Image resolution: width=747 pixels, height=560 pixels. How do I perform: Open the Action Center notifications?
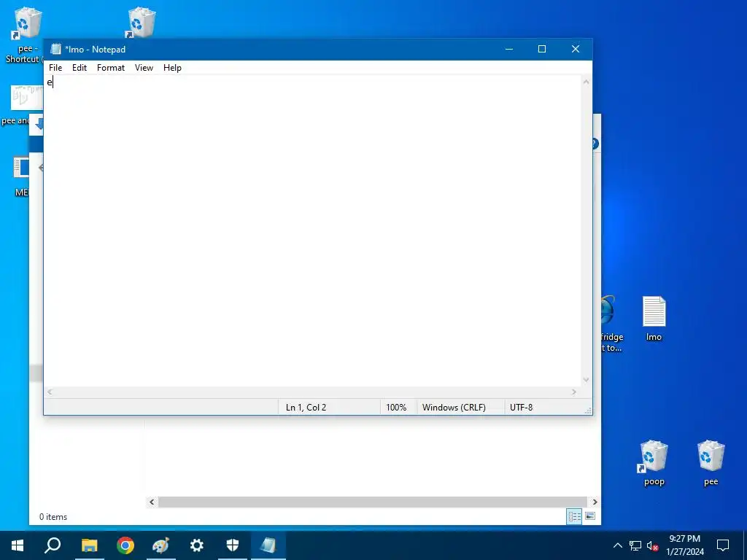pos(723,545)
